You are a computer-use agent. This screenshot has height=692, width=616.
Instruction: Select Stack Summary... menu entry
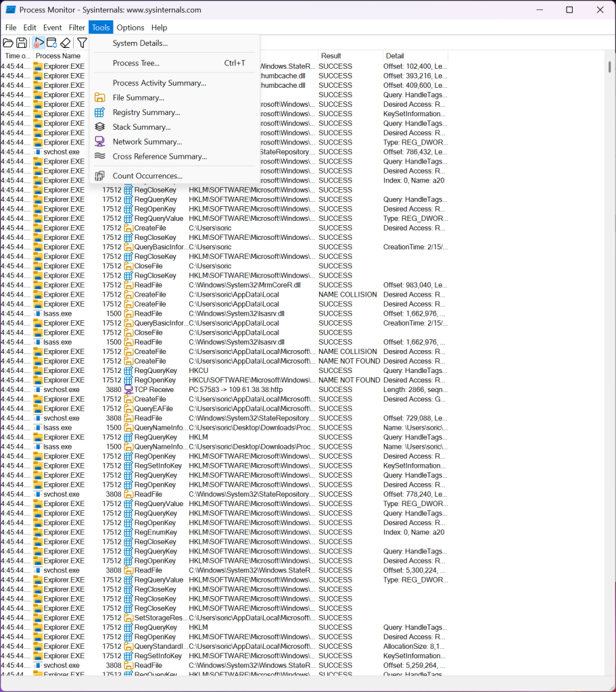[x=175, y=126]
